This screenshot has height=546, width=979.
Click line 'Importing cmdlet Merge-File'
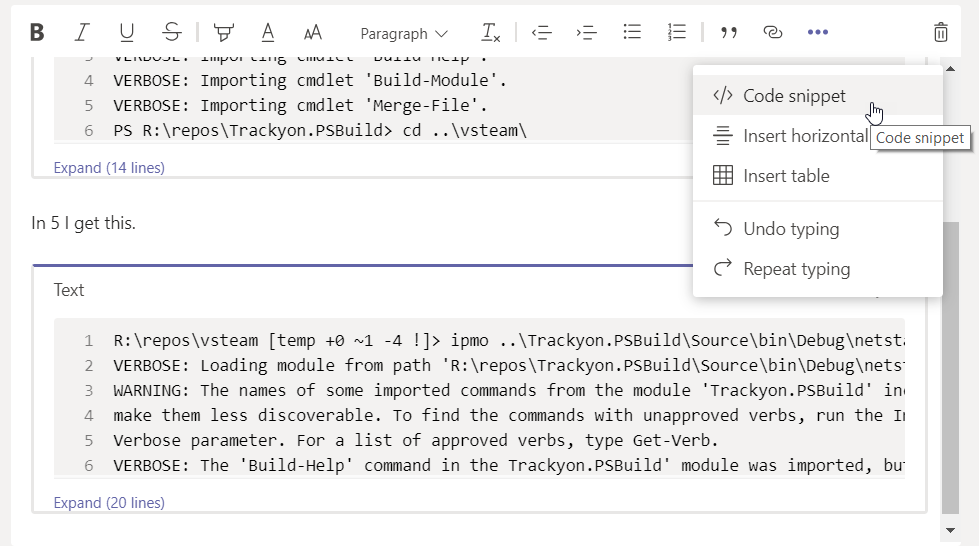[x=300, y=106]
